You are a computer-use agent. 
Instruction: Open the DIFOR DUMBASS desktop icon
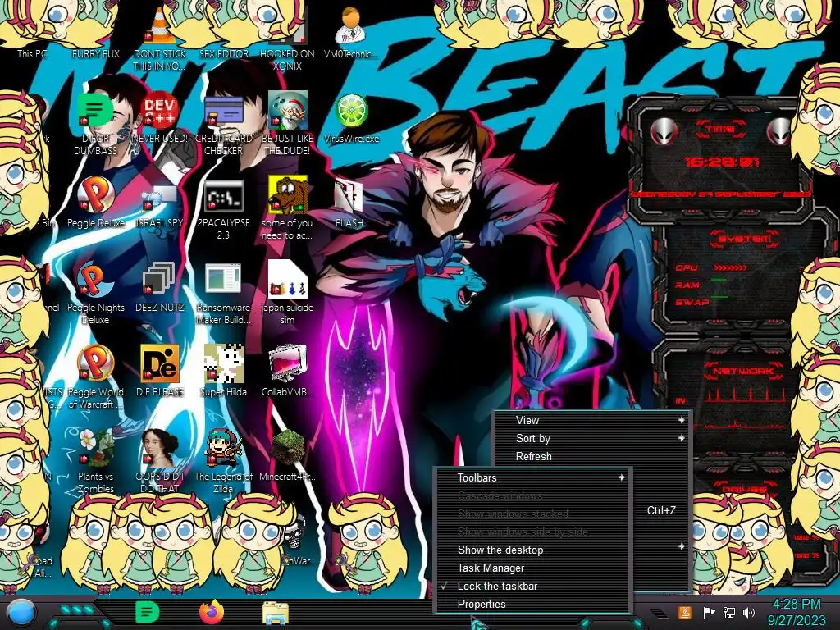pyautogui.click(x=95, y=122)
